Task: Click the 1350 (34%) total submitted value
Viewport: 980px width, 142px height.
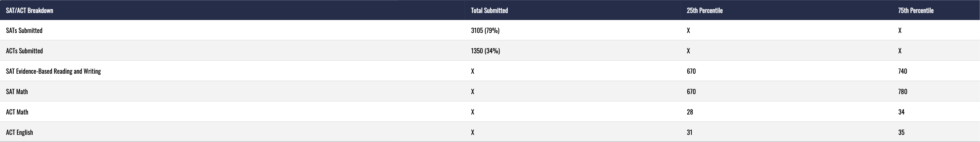Action: tap(486, 51)
